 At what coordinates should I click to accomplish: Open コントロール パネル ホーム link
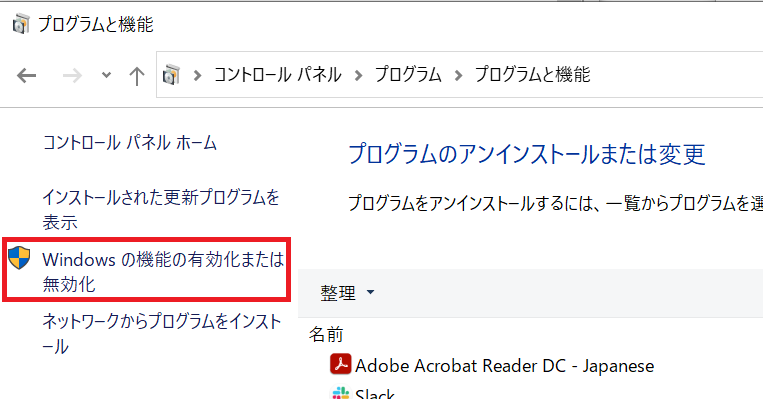129,143
